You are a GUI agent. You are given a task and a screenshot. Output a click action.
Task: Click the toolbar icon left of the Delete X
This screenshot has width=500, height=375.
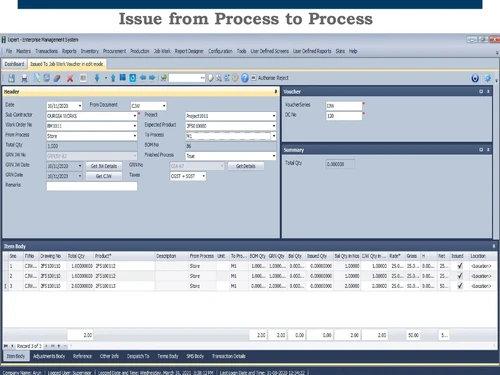point(57,78)
